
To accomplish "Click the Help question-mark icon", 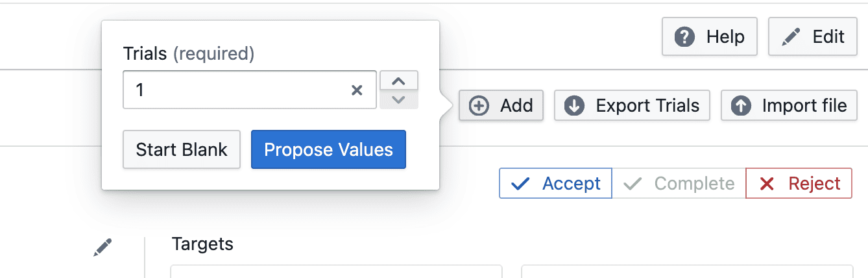I will click(684, 37).
